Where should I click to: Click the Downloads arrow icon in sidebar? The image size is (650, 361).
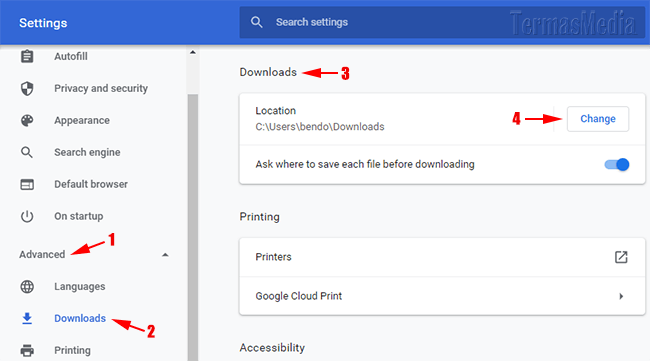coord(27,318)
